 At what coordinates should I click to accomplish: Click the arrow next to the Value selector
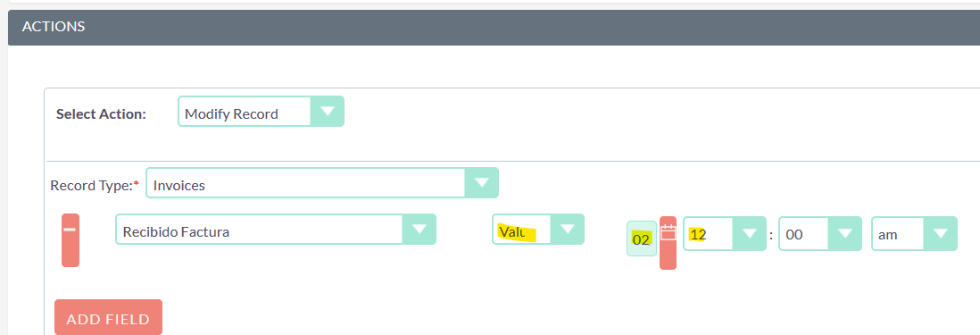pos(567,229)
